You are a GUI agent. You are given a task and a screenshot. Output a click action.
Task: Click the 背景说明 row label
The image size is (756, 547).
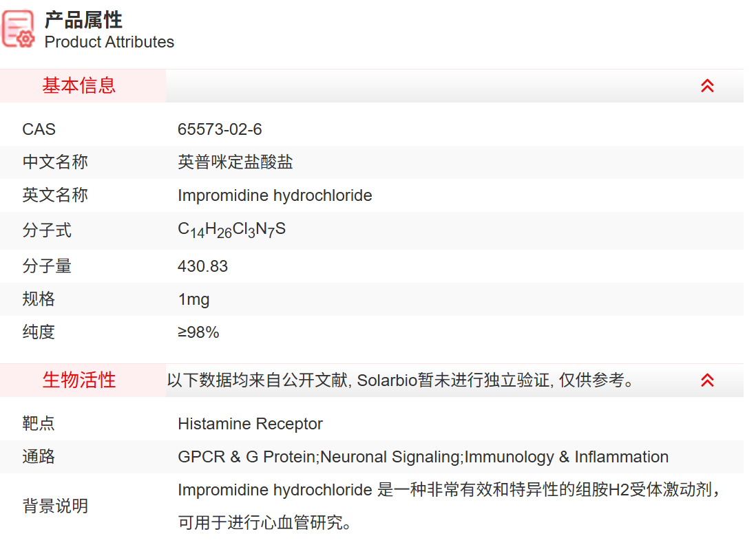[55, 506]
